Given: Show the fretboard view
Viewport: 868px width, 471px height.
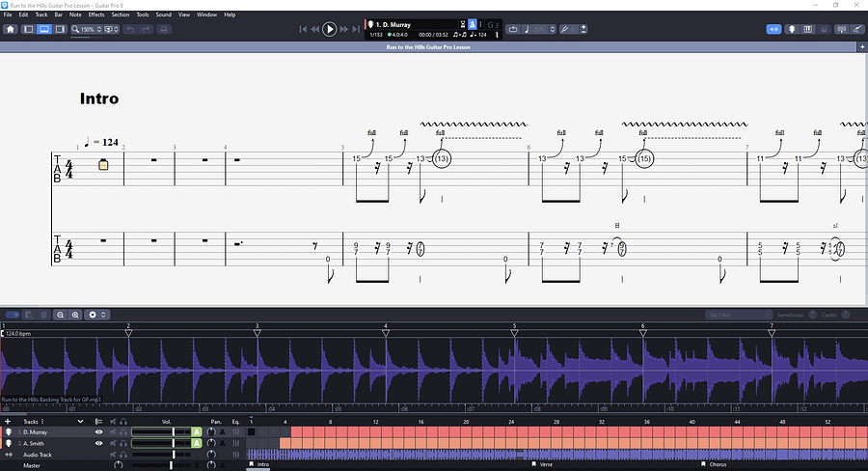Looking at the screenshot, I should [792, 29].
